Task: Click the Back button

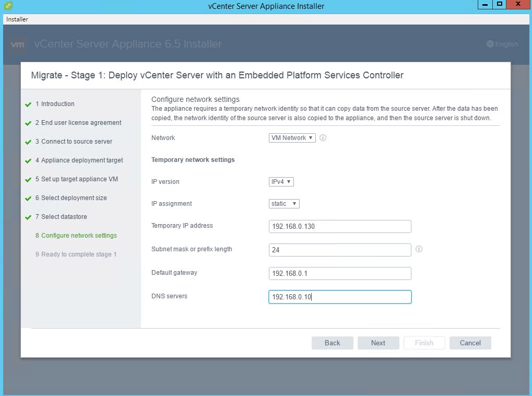Action: tap(333, 343)
